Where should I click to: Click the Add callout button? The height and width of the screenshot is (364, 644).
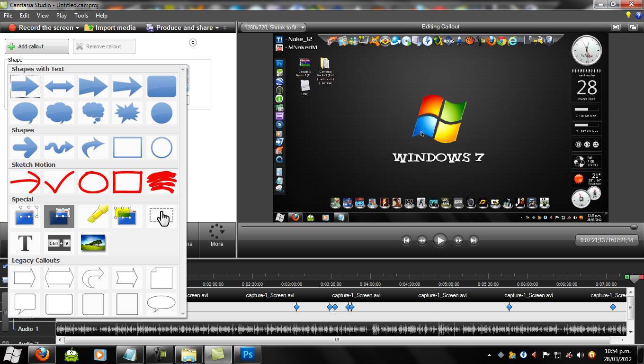(37, 46)
